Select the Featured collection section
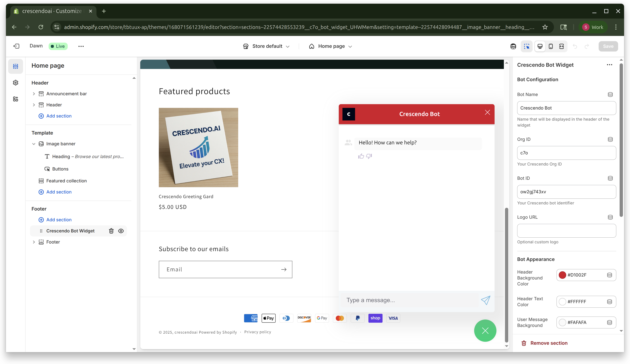Viewport: 630px width, 364px height. click(66, 181)
